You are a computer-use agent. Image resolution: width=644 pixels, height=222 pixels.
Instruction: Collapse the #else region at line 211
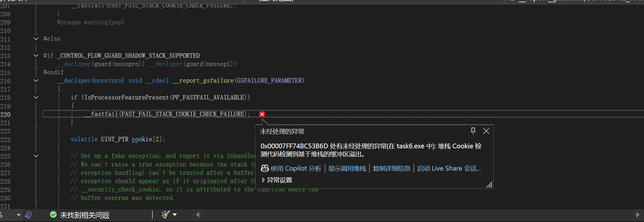click(36, 39)
